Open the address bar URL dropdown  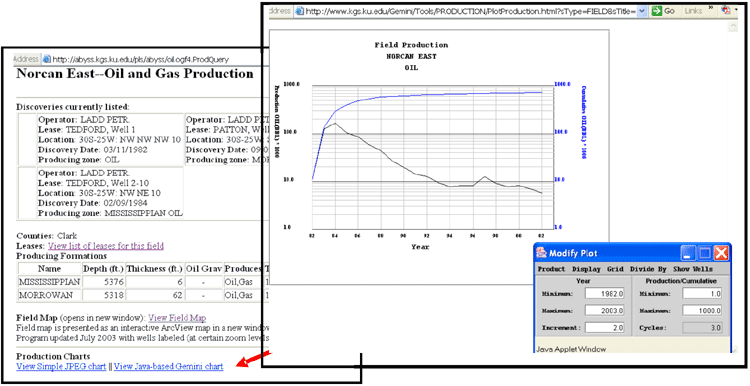pos(642,11)
